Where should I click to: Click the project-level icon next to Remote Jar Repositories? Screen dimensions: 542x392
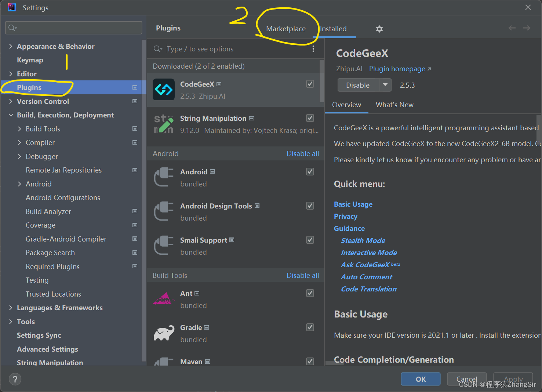[135, 170]
